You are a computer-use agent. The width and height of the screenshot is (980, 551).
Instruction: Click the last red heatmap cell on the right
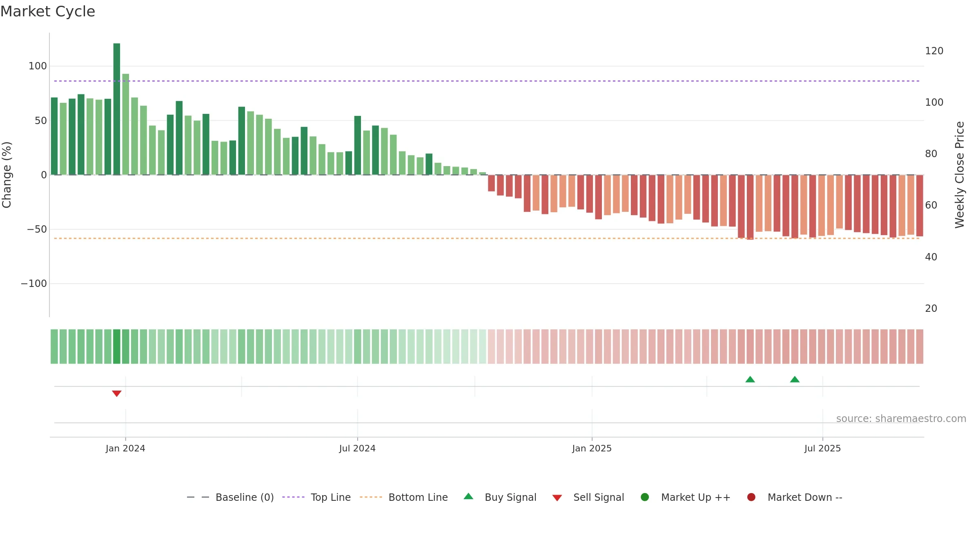920,347
